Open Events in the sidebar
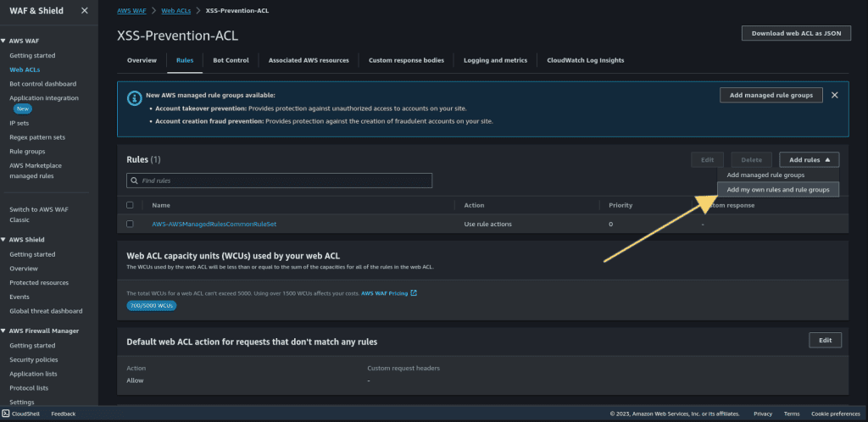The height and width of the screenshot is (422, 868). (x=19, y=297)
